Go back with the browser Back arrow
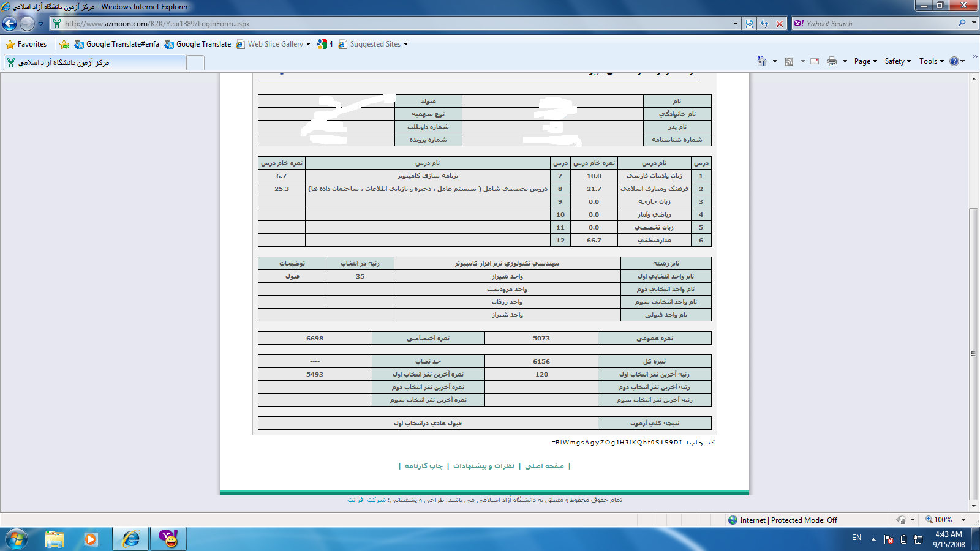This screenshot has height=551, width=980. pos(9,24)
